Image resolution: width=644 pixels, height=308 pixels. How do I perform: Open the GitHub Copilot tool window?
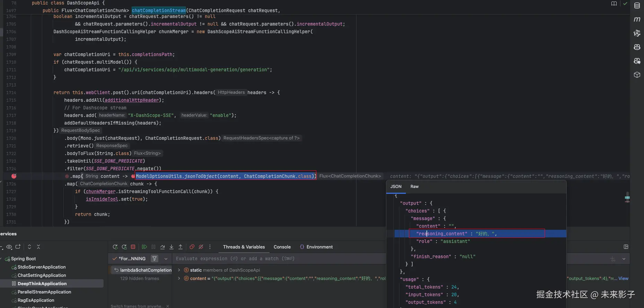click(637, 47)
